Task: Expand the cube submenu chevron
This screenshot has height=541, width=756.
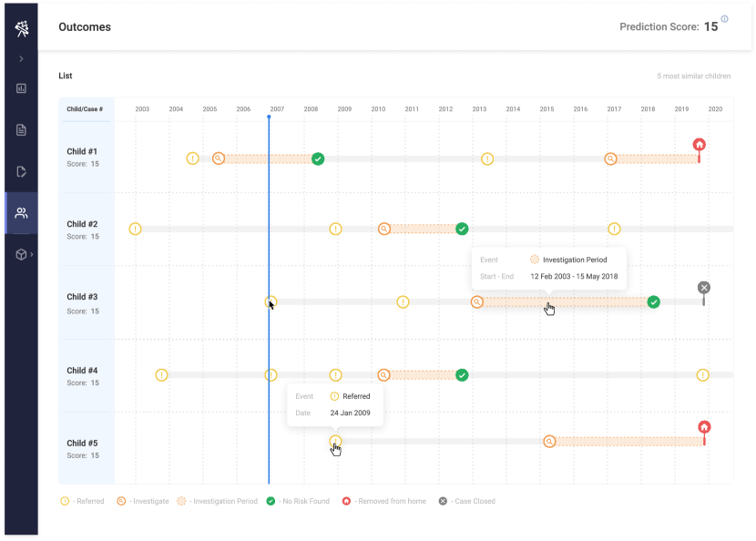Action: [x=32, y=254]
